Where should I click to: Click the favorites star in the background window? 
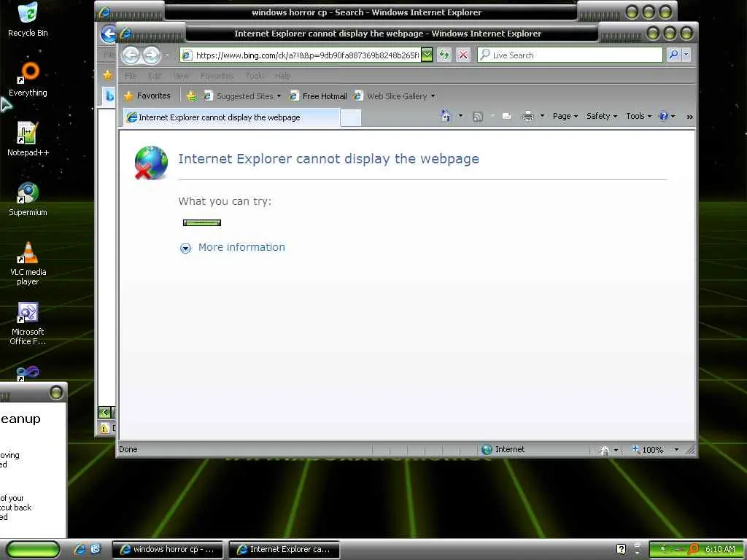coord(108,75)
